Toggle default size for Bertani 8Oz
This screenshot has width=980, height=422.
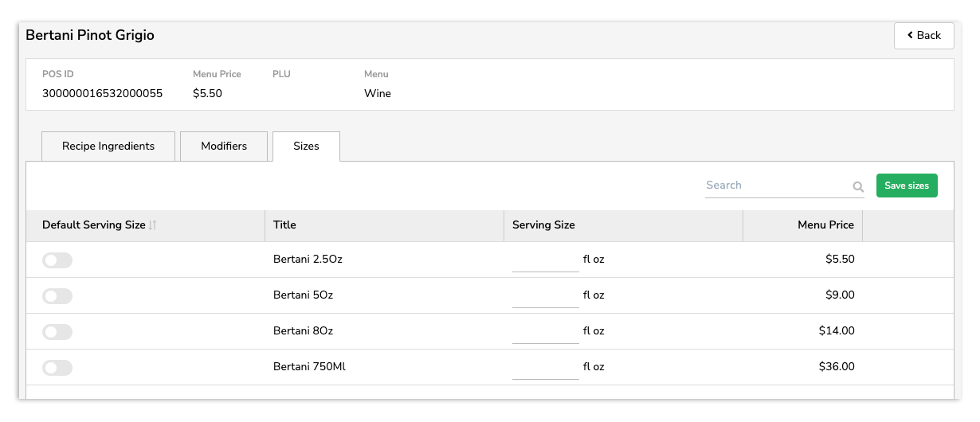click(57, 332)
